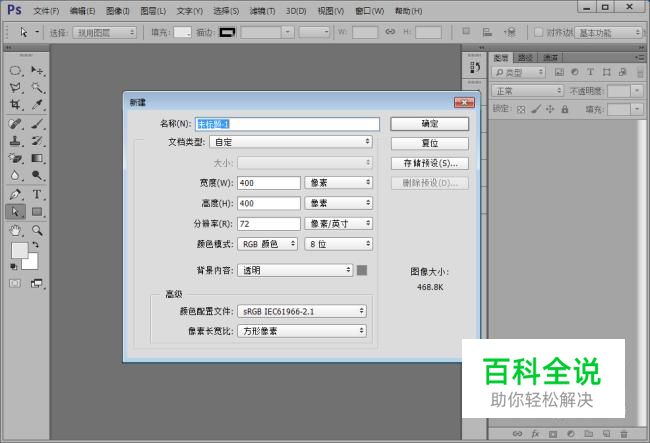650x443 pixels.
Task: Open the 图像(I) menu
Action: click(x=118, y=11)
